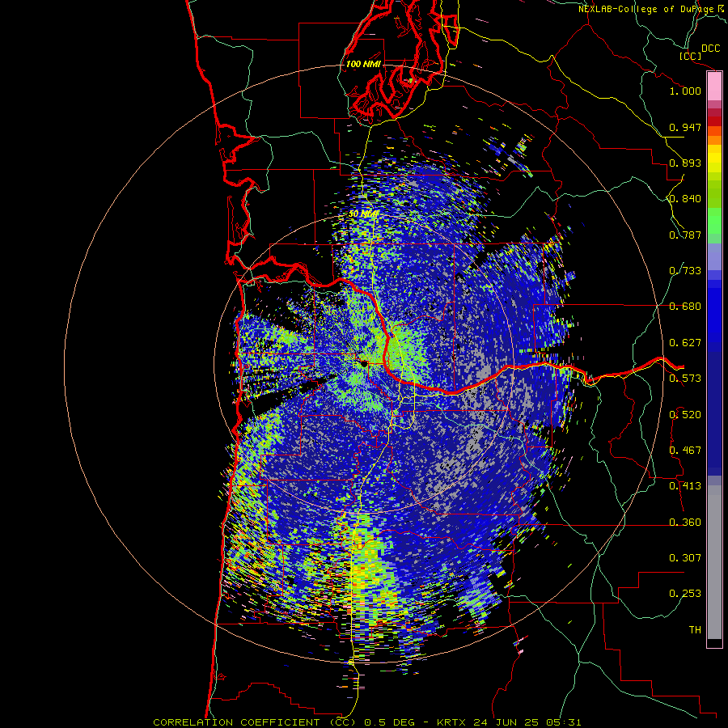The image size is (728, 728).
Task: Select the 0.467 legend value
Action: (x=685, y=451)
